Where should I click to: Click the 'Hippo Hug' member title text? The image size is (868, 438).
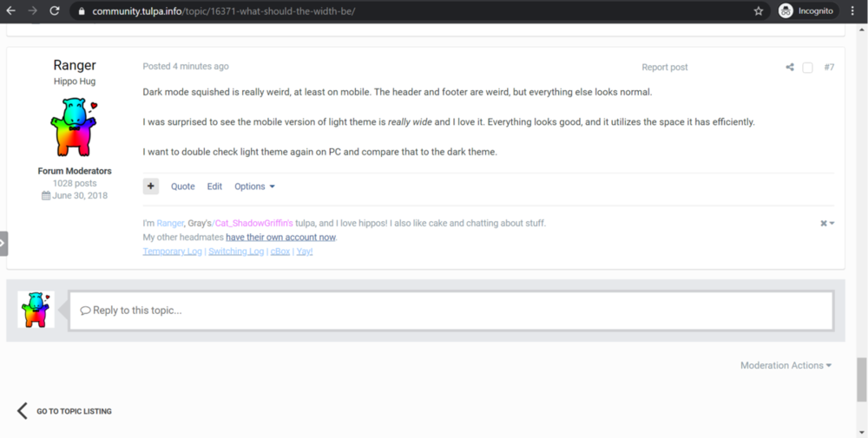click(x=75, y=81)
